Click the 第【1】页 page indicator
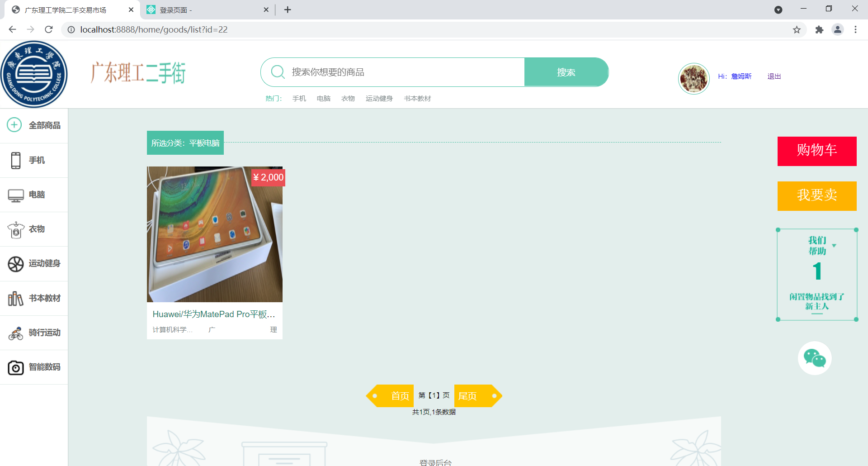Screen dimensions: 868x466 click(434, 395)
